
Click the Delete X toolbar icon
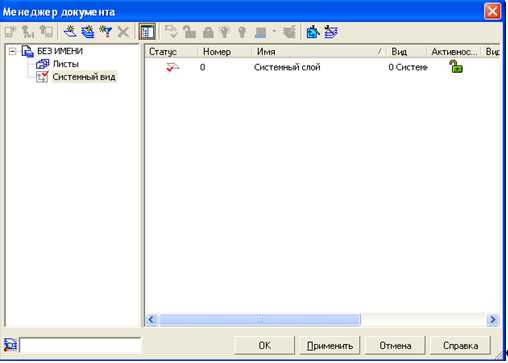(x=123, y=32)
